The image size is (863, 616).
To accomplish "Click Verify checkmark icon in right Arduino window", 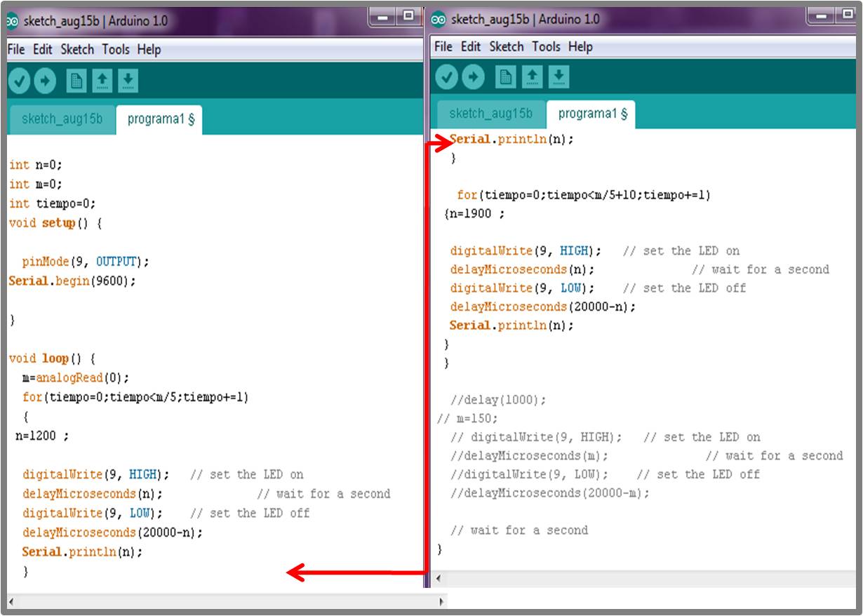I will [447, 77].
